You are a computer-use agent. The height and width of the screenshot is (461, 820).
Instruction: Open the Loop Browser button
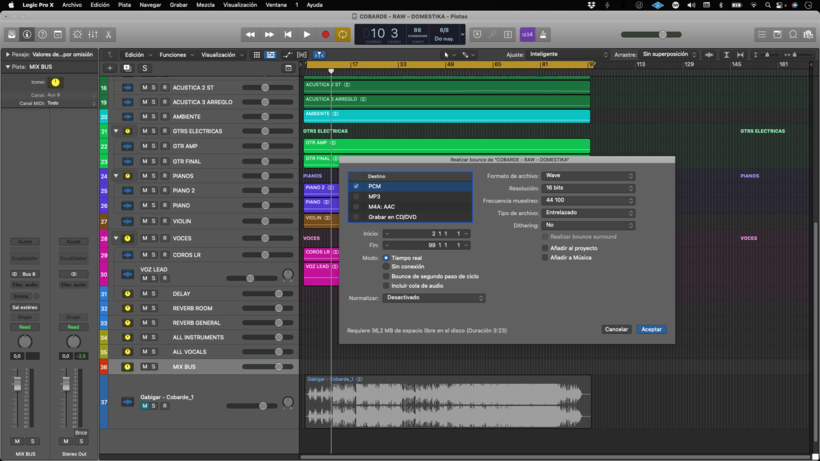(x=793, y=34)
